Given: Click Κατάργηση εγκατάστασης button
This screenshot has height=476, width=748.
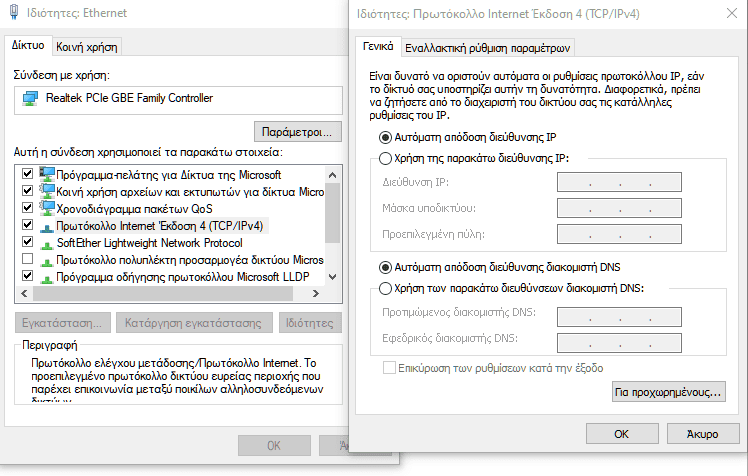Looking at the screenshot, I should (194, 323).
